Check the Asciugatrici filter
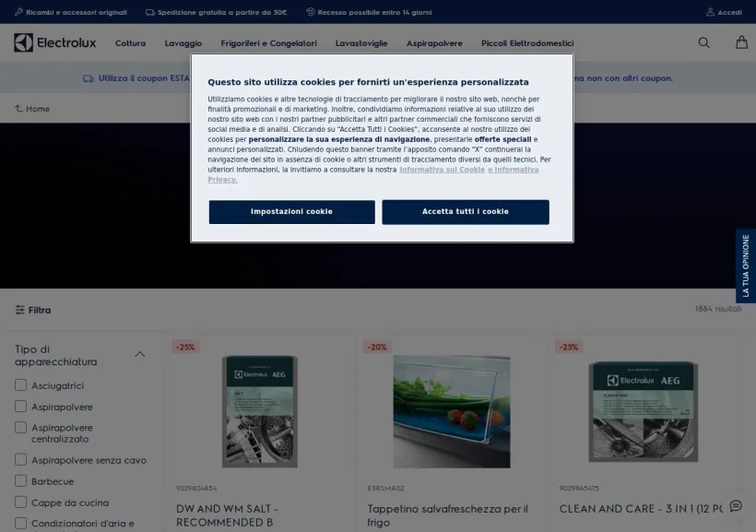This screenshot has height=532, width=756. click(x=20, y=384)
